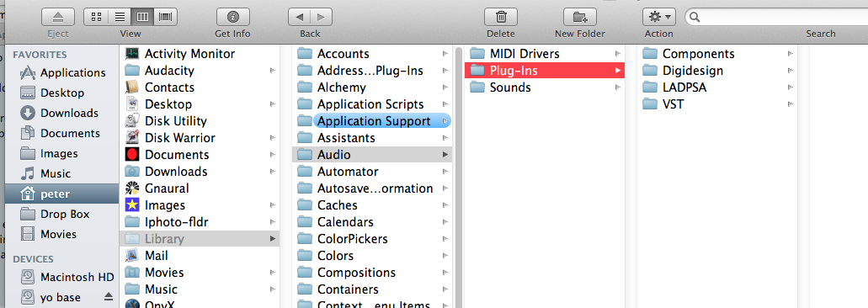The width and height of the screenshot is (868, 308).
Task: Switch to icon view
Action: click(96, 17)
